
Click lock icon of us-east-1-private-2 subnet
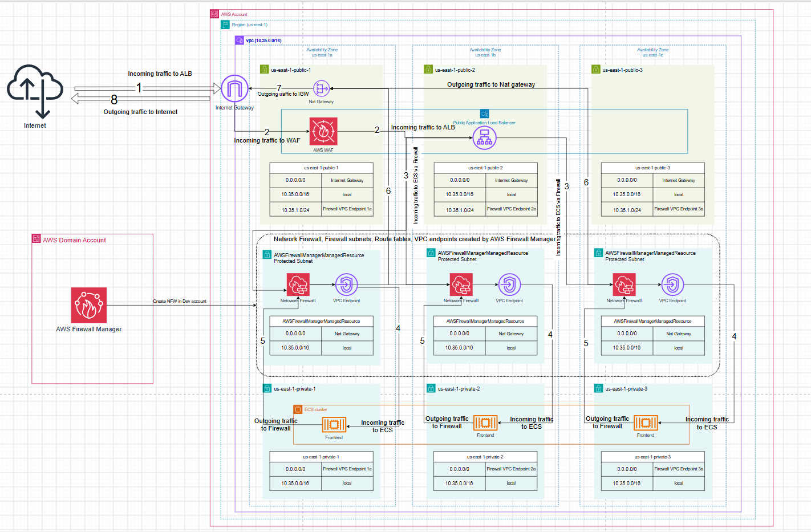point(431,388)
